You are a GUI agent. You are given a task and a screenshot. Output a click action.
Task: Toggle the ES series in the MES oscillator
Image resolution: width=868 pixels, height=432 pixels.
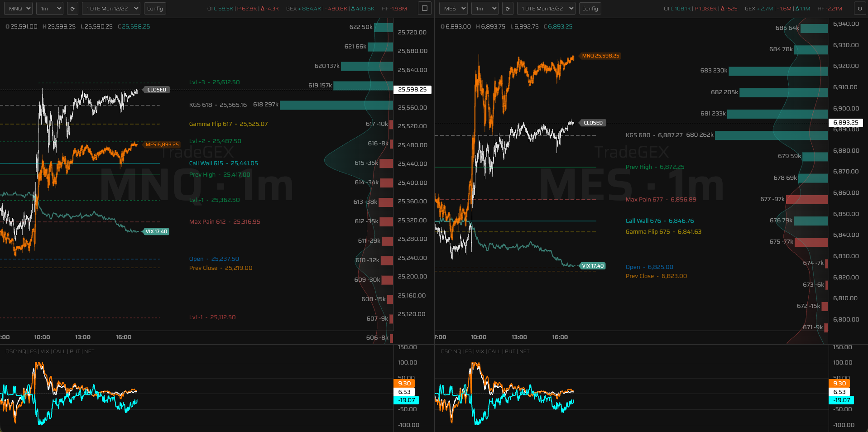(x=468, y=351)
